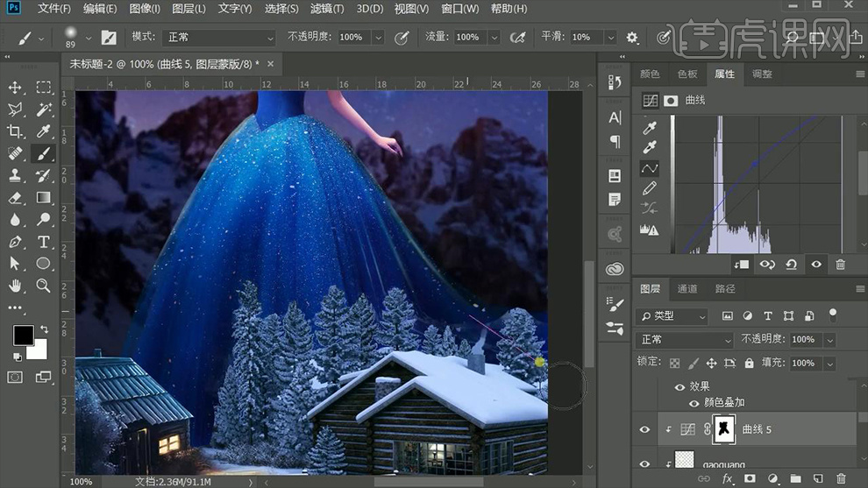Select the Eraser tool
This screenshot has width=868, height=488.
point(15,197)
